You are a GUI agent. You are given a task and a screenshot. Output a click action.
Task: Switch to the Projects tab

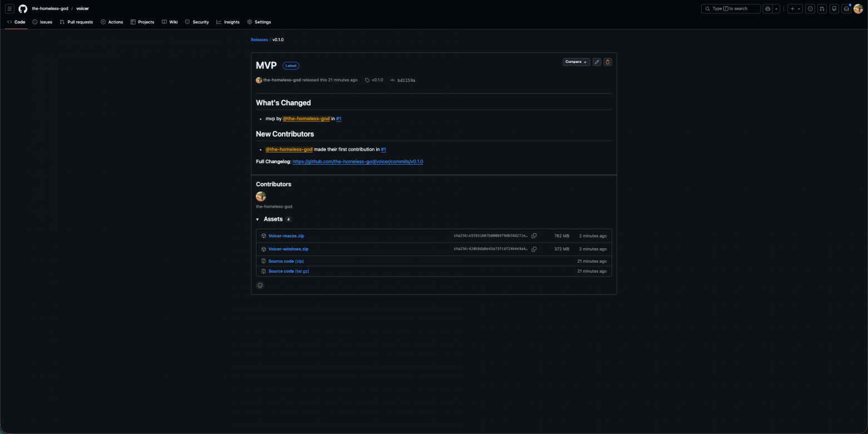pos(142,22)
